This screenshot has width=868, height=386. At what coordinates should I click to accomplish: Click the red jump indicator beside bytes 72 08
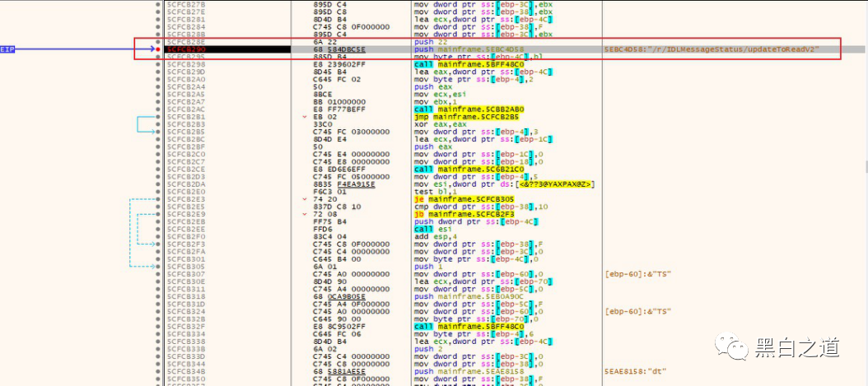click(x=304, y=214)
